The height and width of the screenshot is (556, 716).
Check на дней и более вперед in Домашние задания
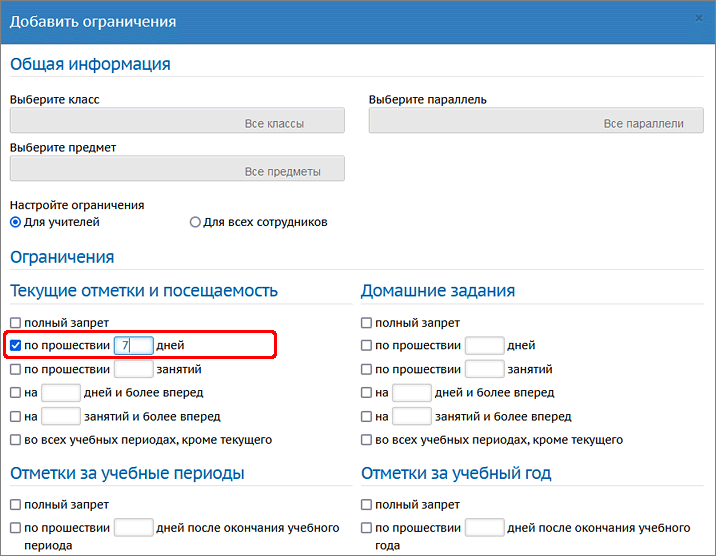coord(367,393)
